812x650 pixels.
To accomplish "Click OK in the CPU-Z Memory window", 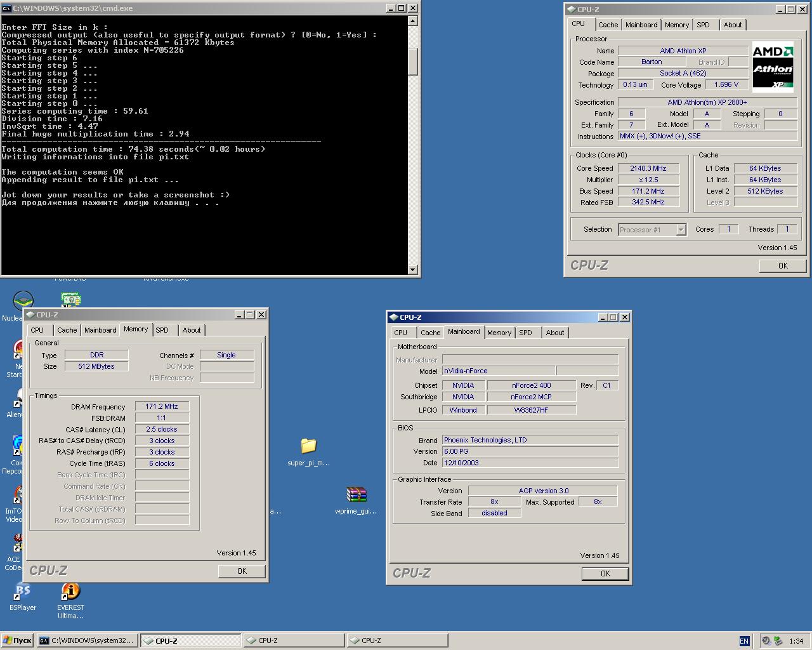I will pyautogui.click(x=242, y=571).
